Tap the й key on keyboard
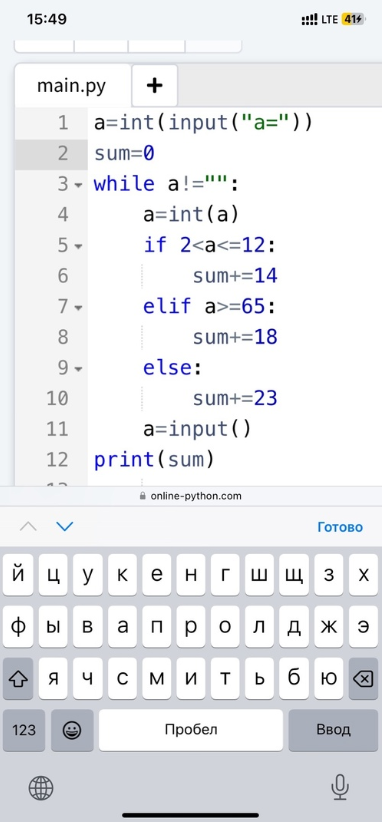 (x=18, y=576)
